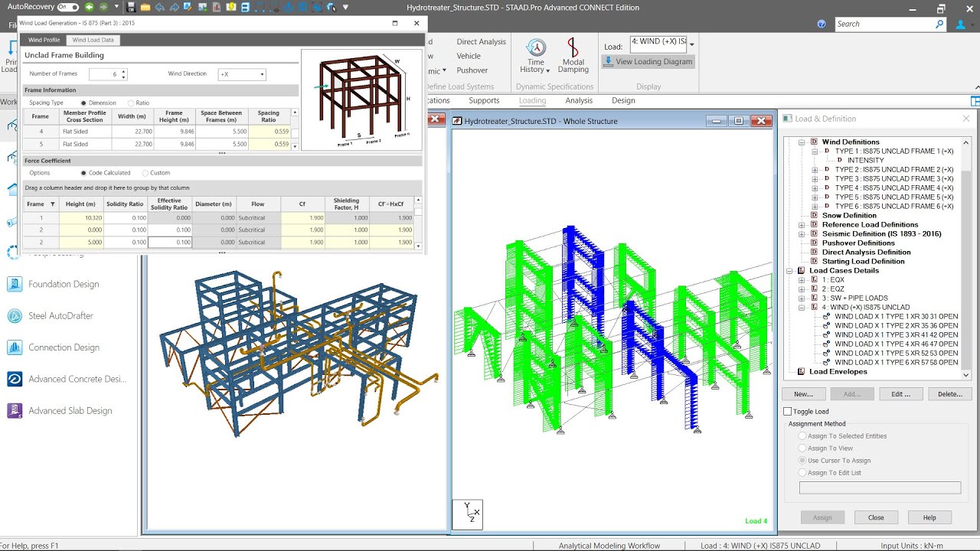Open the Steel AutoDrafter workflow icon
The height and width of the screenshot is (551, 980).
point(15,315)
